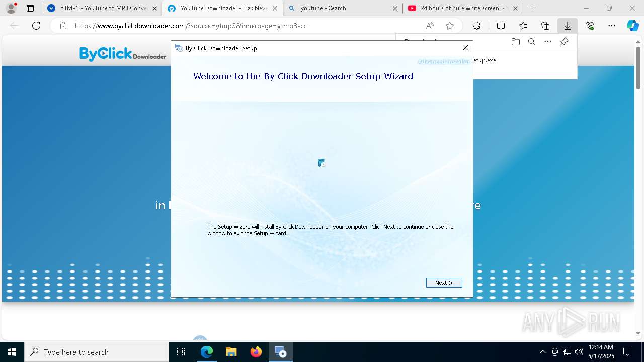Add this page to favorites star
Screen dimensions: 644x362
tap(450, 26)
